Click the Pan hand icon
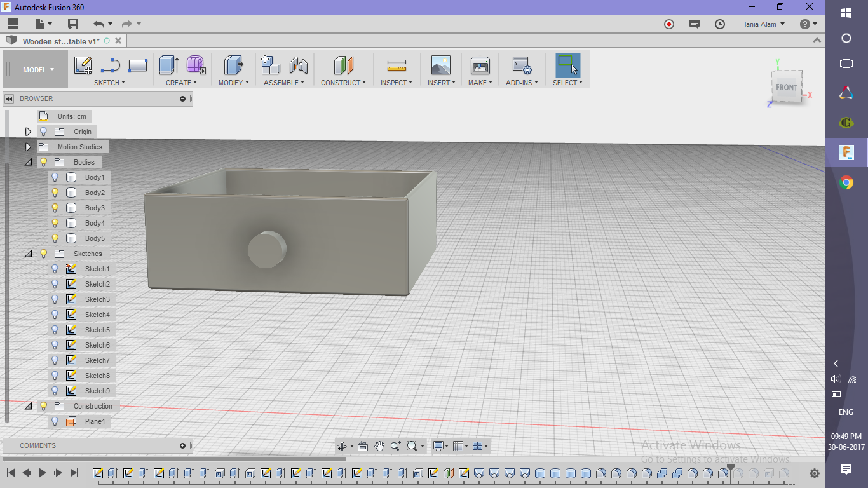 point(379,446)
